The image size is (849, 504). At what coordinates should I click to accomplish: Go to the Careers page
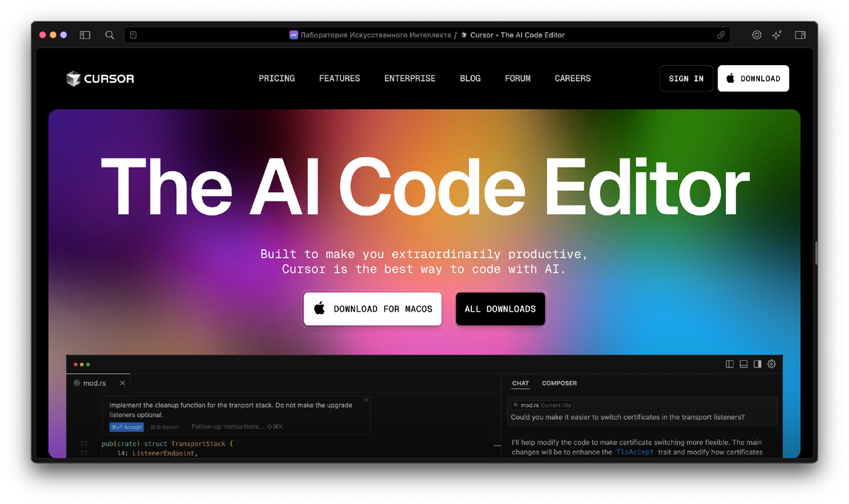(572, 78)
